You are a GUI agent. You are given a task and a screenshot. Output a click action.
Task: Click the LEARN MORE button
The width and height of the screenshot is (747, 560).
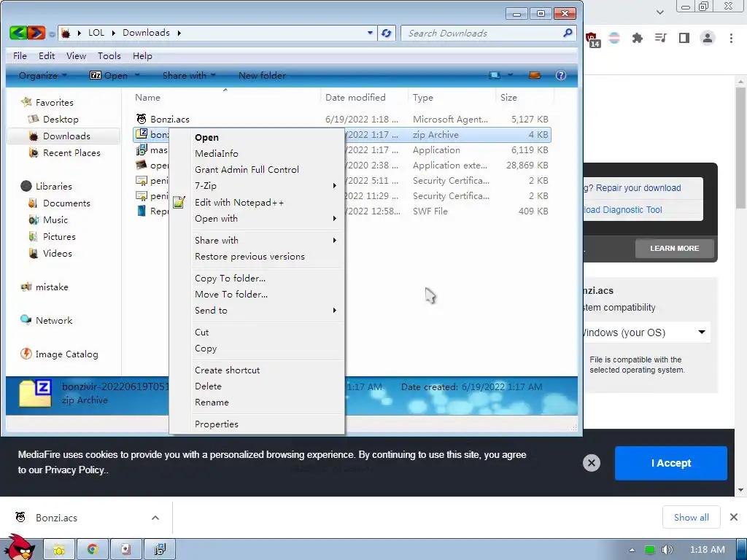(674, 248)
